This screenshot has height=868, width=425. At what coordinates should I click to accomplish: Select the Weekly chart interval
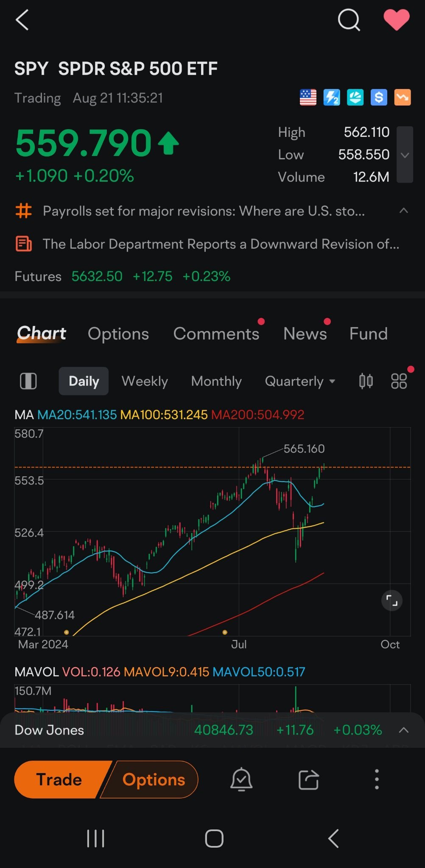pyautogui.click(x=145, y=381)
